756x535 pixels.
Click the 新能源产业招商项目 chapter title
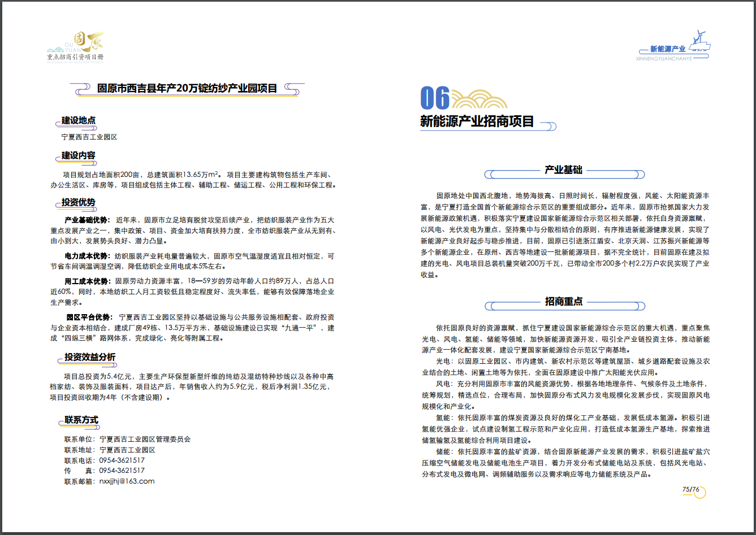[x=477, y=121]
